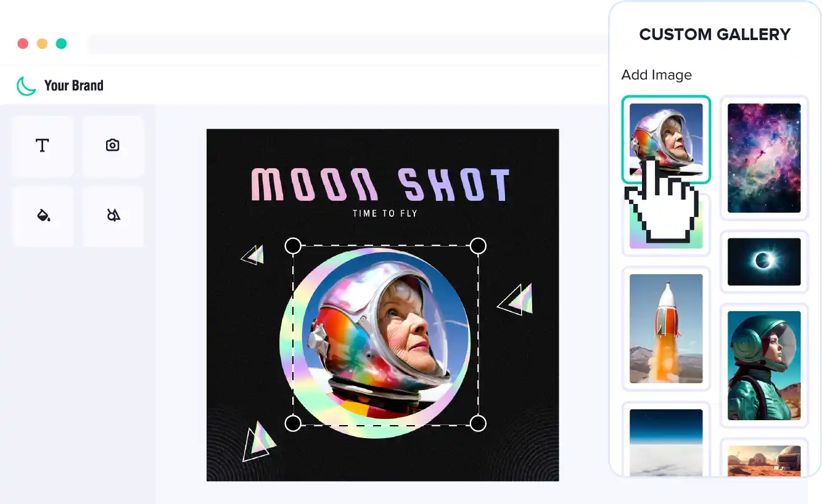Click the yellow window dot

(42, 44)
